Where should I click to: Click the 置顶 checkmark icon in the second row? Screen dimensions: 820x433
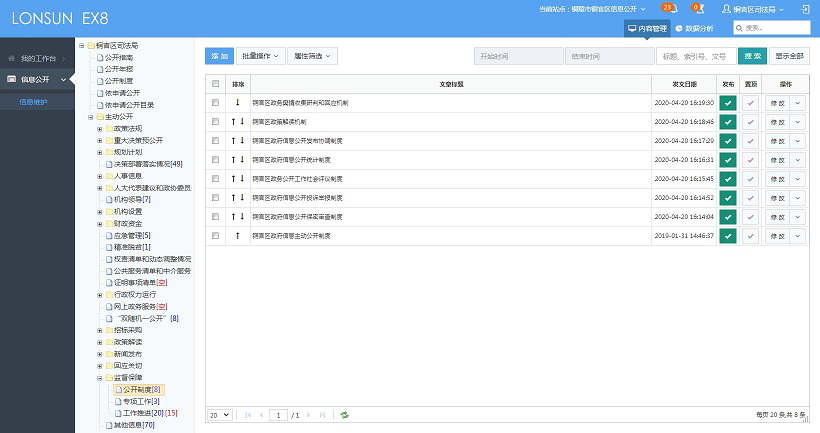pos(750,121)
